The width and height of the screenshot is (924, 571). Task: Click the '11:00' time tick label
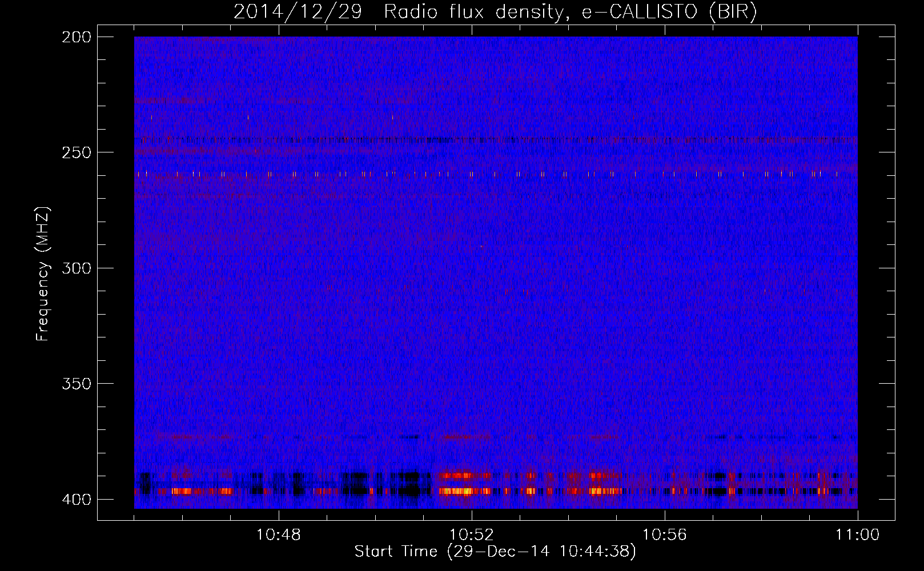(x=857, y=535)
